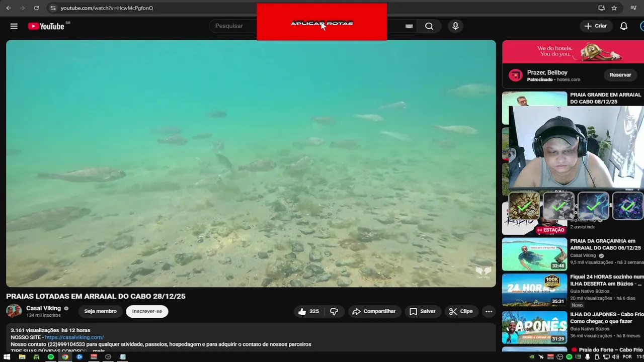Open Fiquei 24 HORAS sozinho video title
The image size is (644, 362).
[x=607, y=280]
